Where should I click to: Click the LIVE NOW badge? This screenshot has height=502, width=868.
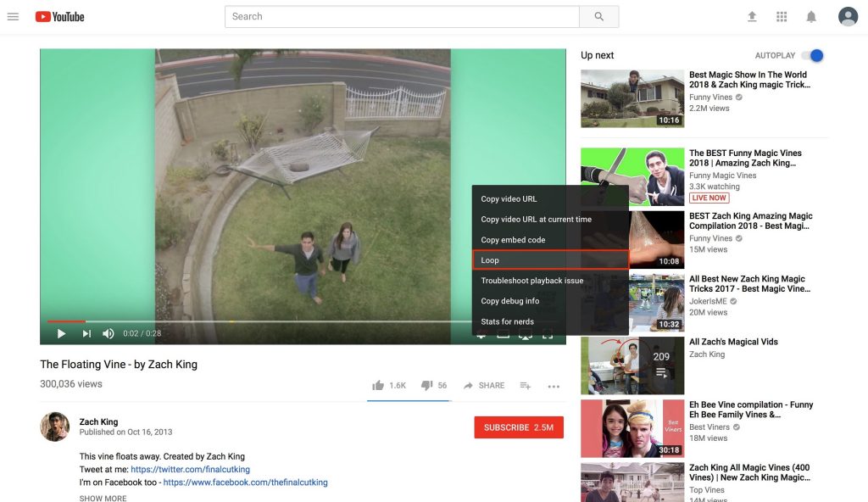[x=709, y=198]
